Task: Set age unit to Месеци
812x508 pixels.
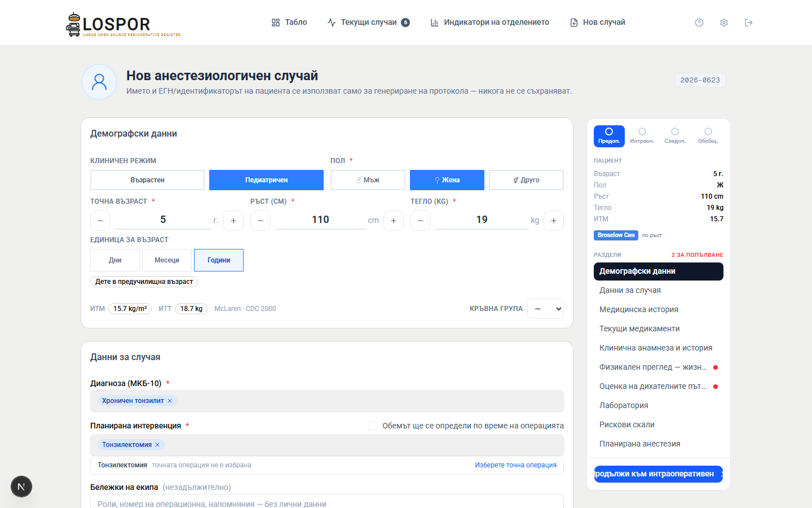Action: click(167, 260)
